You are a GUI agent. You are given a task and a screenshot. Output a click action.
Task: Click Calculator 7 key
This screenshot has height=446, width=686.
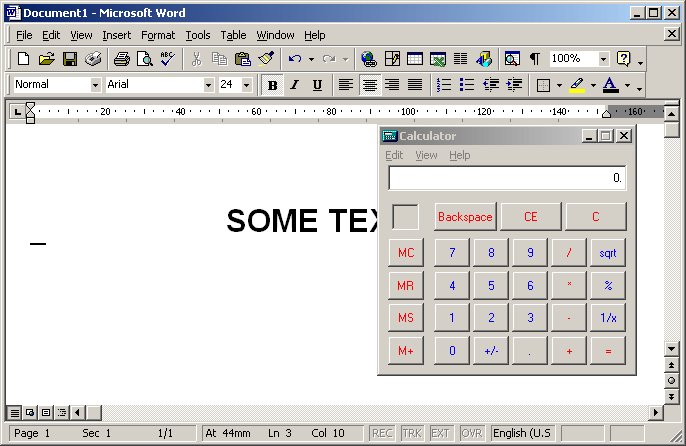[x=452, y=253]
